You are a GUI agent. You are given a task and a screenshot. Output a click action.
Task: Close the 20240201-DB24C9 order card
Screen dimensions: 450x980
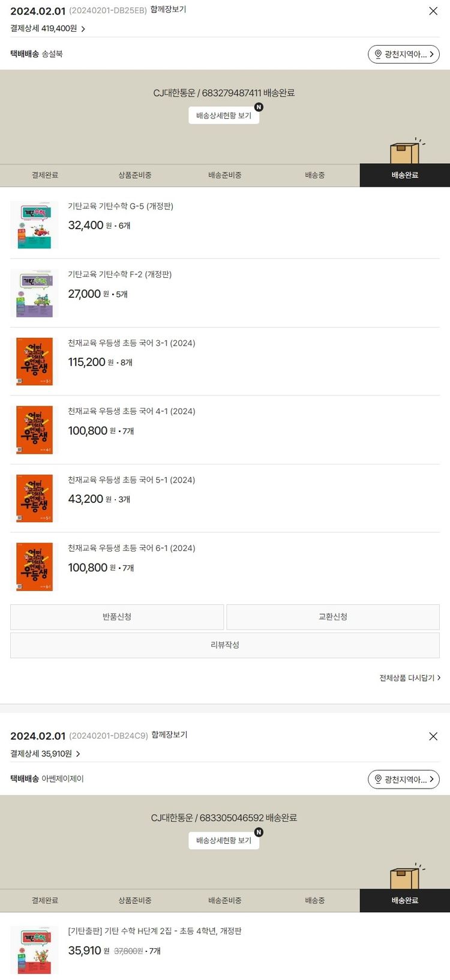[x=433, y=736]
